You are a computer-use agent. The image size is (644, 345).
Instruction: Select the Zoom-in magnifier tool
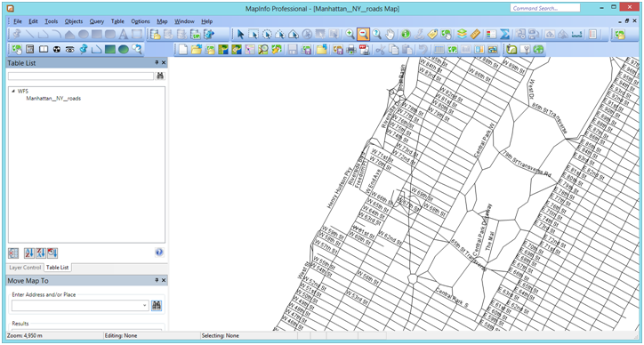tap(350, 35)
